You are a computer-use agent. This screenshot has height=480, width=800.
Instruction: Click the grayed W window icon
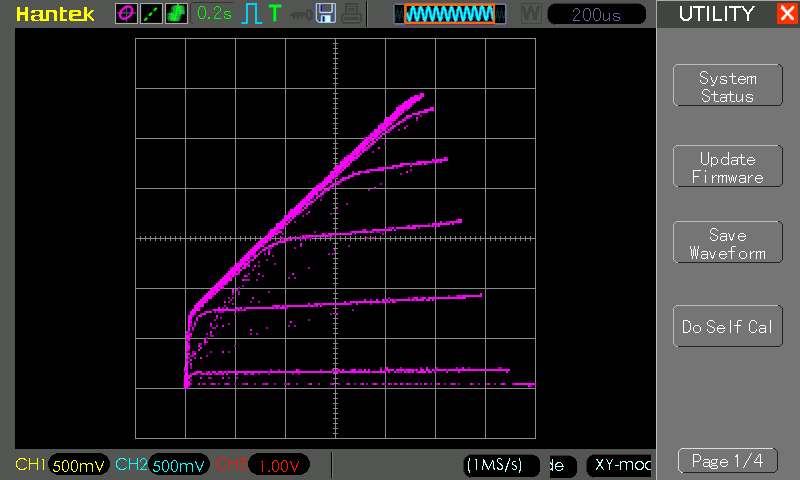530,14
